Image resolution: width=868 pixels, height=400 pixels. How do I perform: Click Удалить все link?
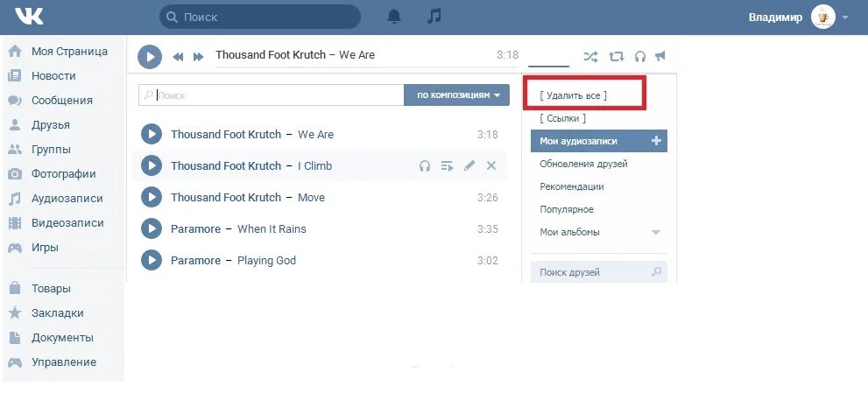coord(573,95)
